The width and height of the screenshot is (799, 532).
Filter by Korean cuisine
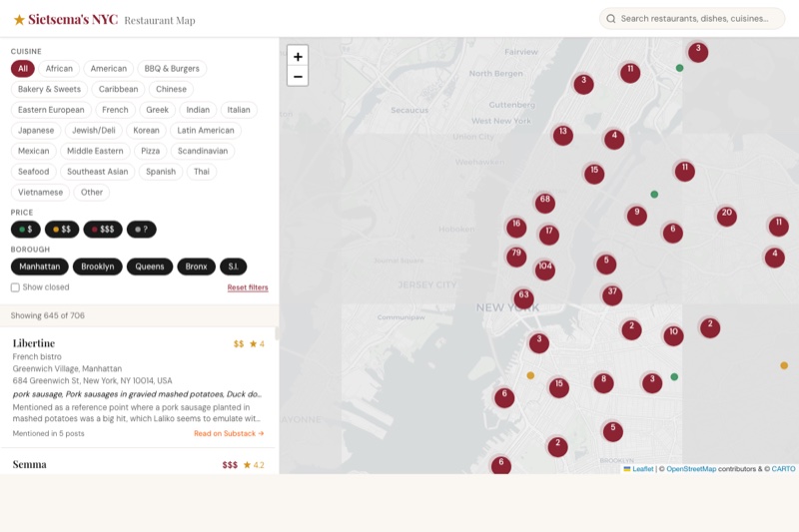point(146,131)
